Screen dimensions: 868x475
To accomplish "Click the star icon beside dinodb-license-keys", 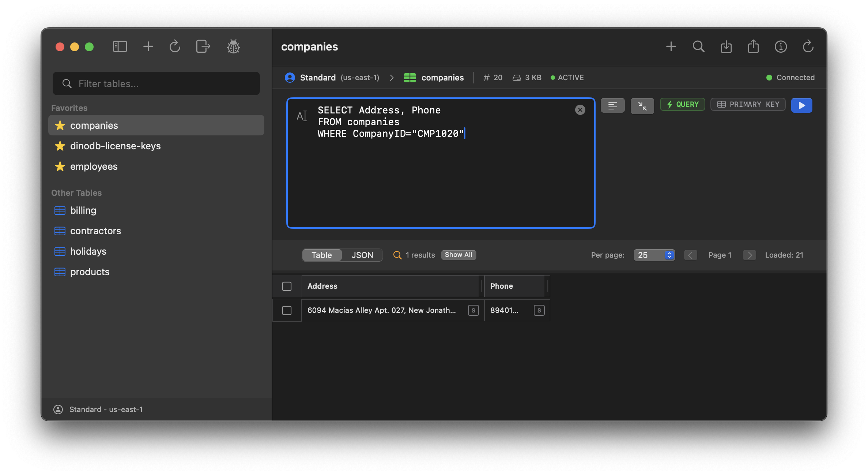I will coord(60,146).
